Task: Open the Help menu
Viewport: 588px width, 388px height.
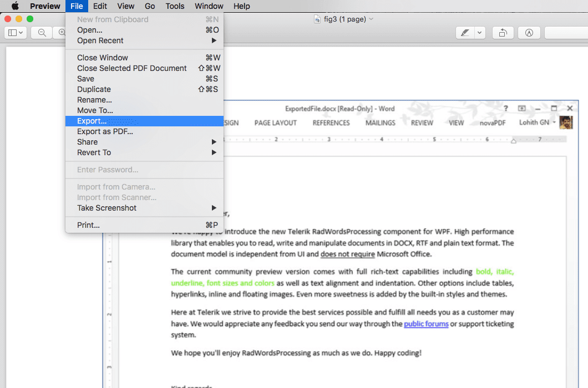Action: coord(241,6)
